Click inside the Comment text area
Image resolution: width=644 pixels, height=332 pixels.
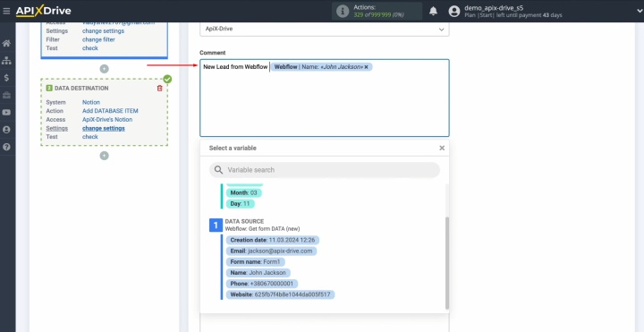[325, 98]
